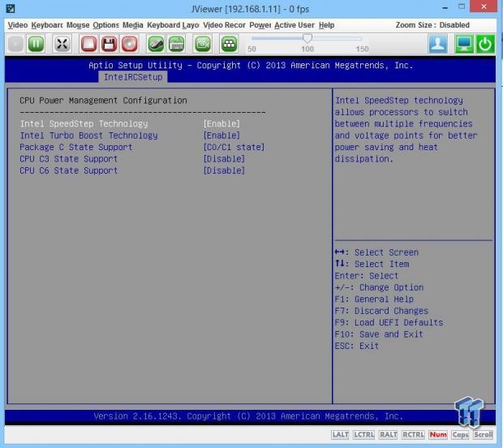Image resolution: width=503 pixels, height=448 pixels.
Task: Click the CPU Power Management Configuration heading
Action: [103, 101]
